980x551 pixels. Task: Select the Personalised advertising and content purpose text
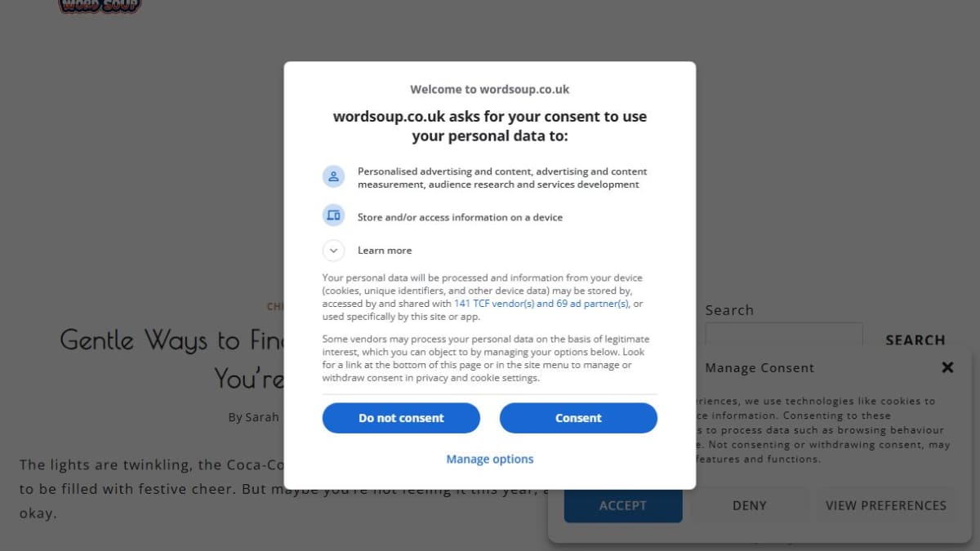coord(502,178)
